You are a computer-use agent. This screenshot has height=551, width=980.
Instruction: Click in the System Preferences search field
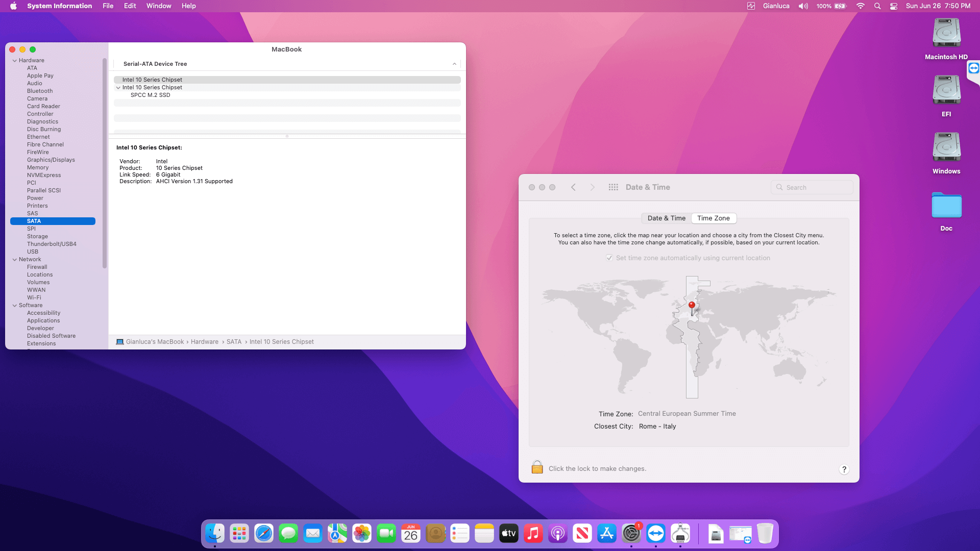click(812, 187)
